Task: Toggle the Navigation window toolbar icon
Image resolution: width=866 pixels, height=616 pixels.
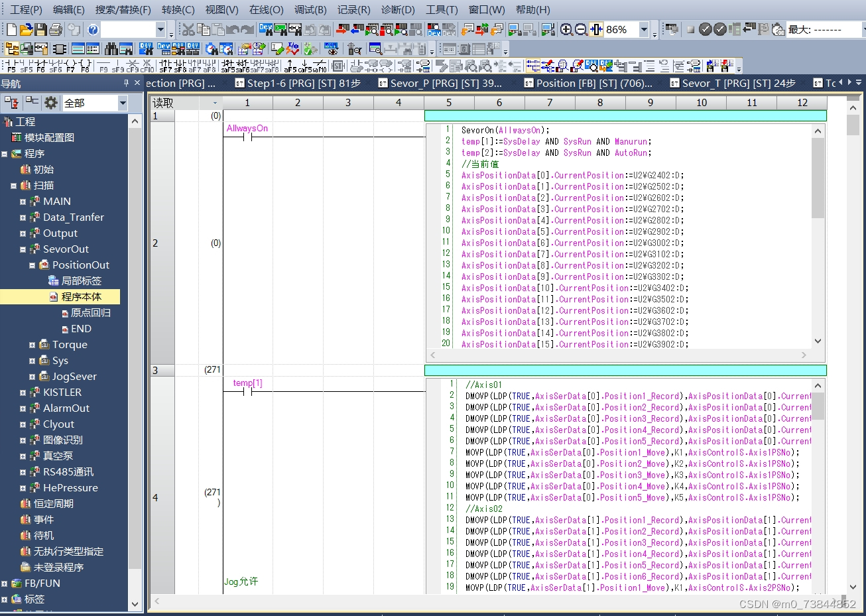Action: coord(11,48)
